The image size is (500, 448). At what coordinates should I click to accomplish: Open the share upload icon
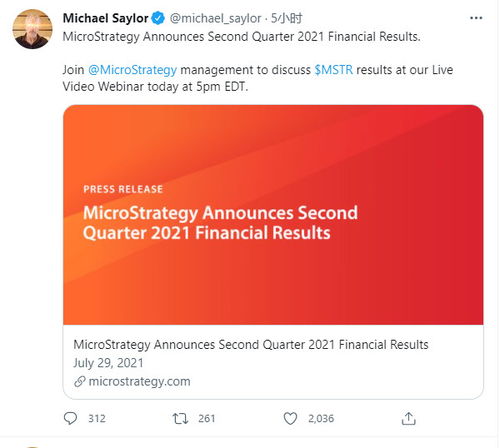[408, 418]
